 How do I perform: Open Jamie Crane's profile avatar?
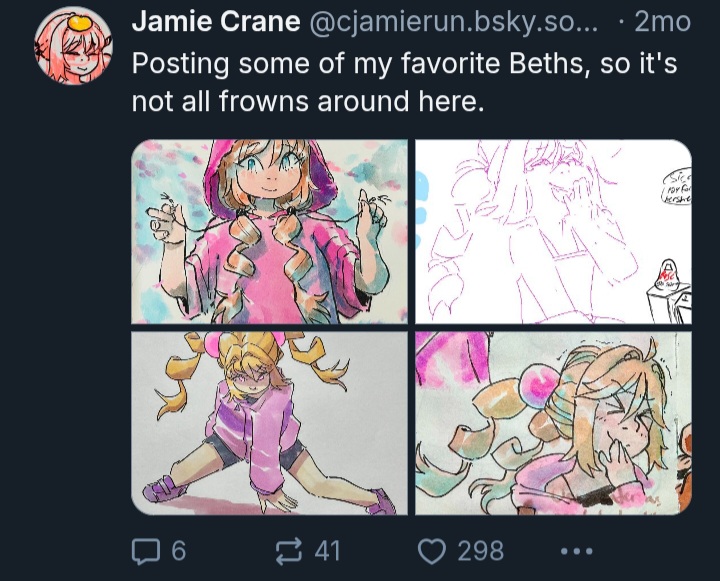[73, 46]
